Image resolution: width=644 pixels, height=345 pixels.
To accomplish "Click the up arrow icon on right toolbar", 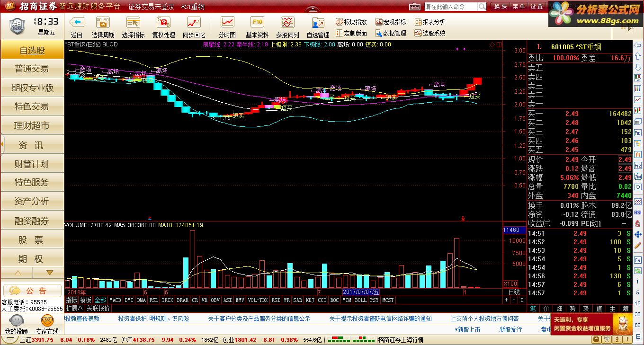I will [637, 56].
